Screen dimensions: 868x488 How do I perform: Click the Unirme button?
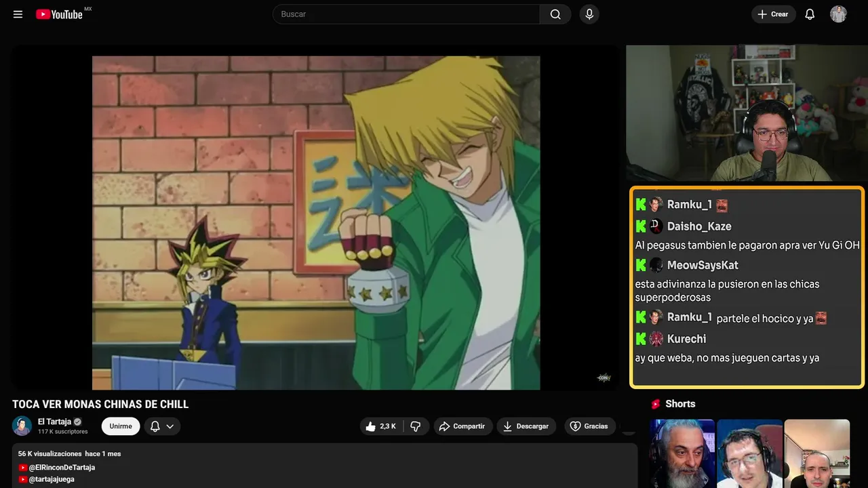pos(121,426)
